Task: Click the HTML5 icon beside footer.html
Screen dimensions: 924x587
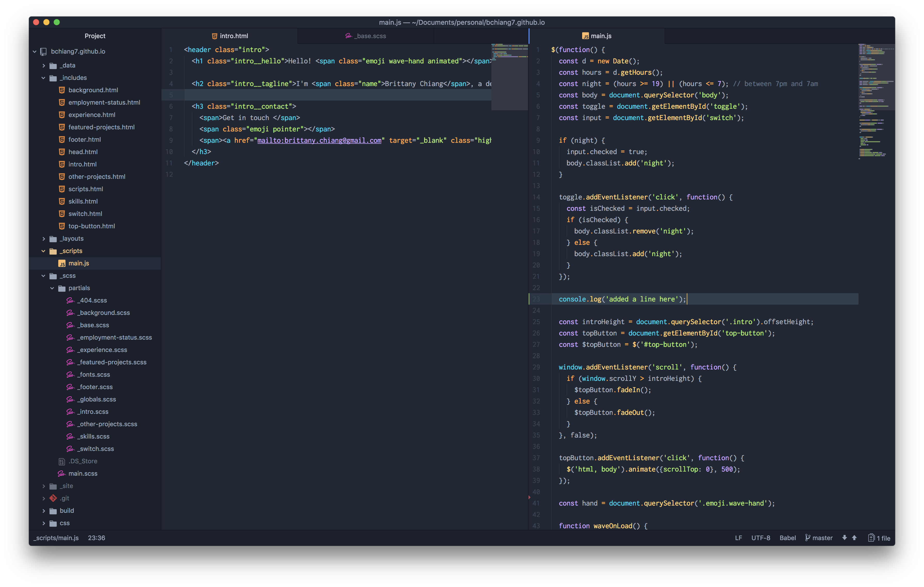Action: [62, 140]
